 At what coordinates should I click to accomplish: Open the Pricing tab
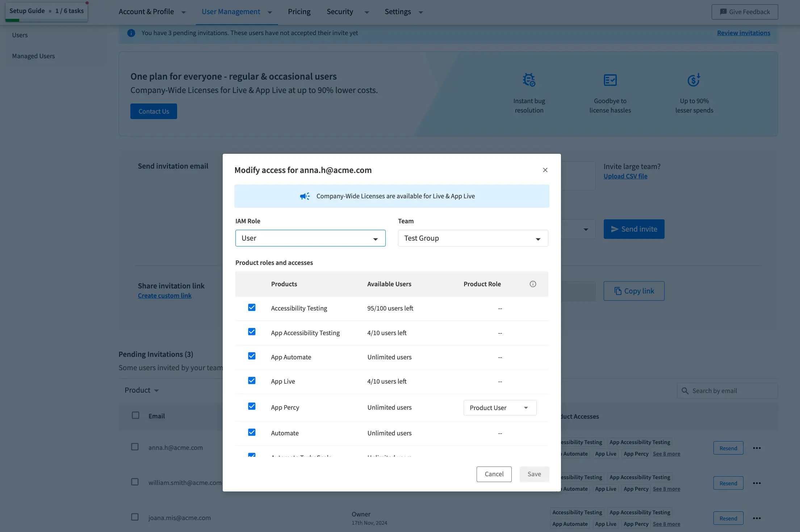pyautogui.click(x=299, y=12)
